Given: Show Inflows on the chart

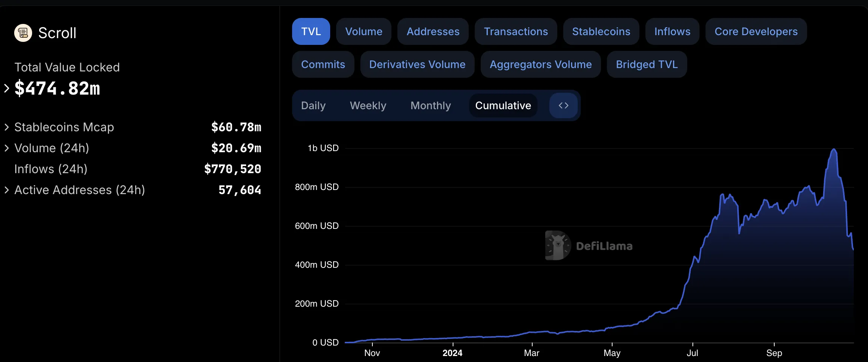Looking at the screenshot, I should click(x=672, y=31).
